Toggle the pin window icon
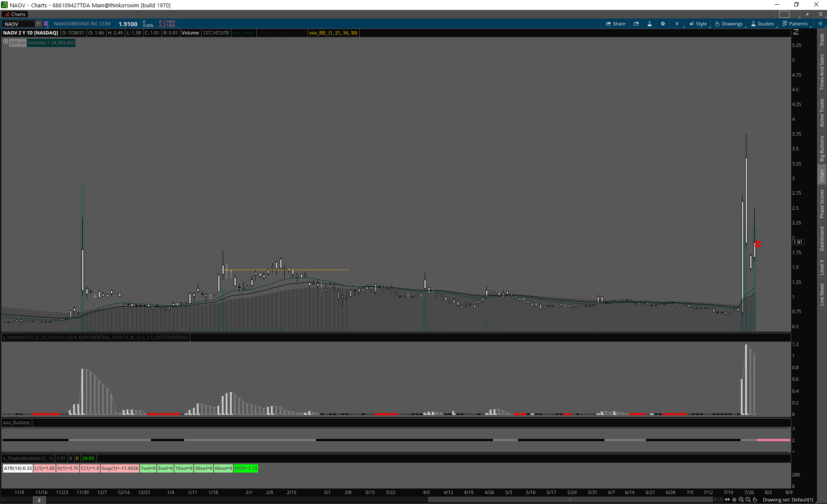 (807, 14)
